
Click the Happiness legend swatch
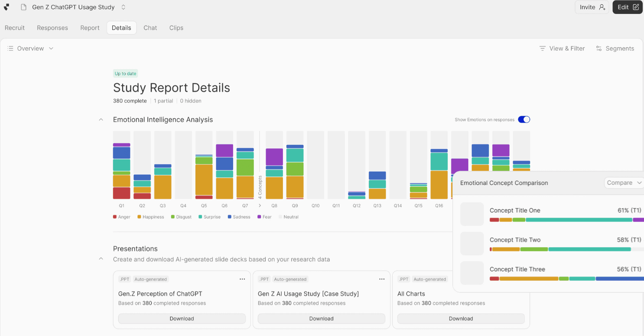click(x=140, y=217)
